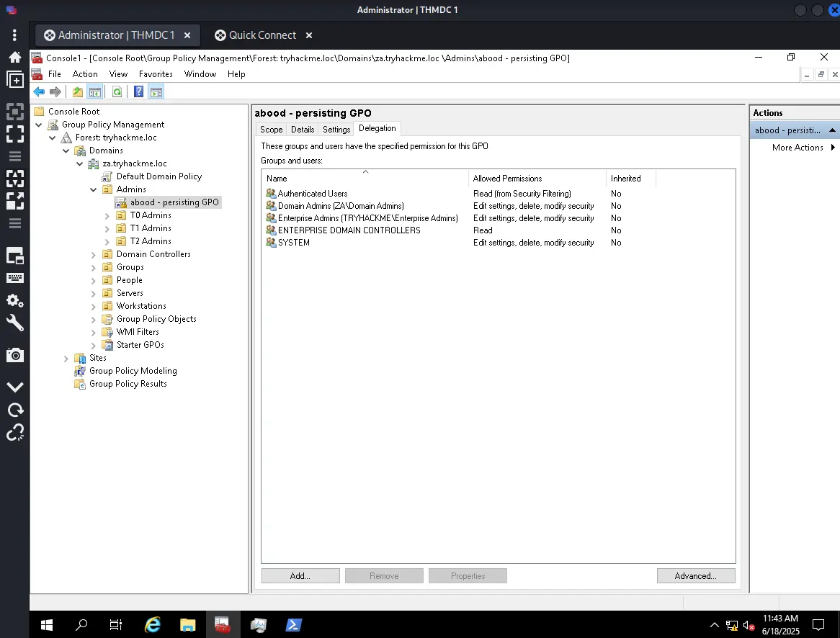
Task: Click the plus-box new connection sidebar icon
Action: click(15, 80)
